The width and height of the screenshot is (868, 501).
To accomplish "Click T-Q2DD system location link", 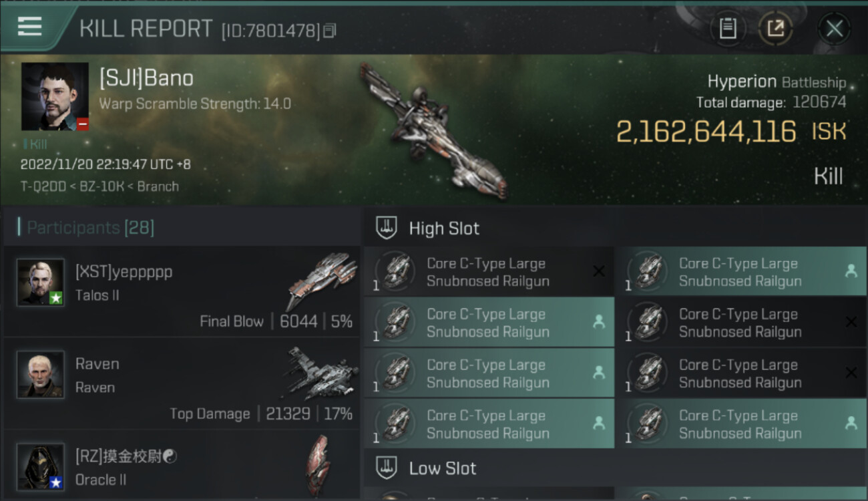I will pyautogui.click(x=43, y=186).
